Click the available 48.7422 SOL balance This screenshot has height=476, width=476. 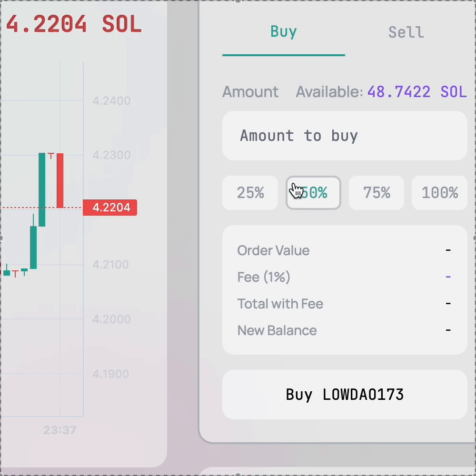[x=416, y=92]
